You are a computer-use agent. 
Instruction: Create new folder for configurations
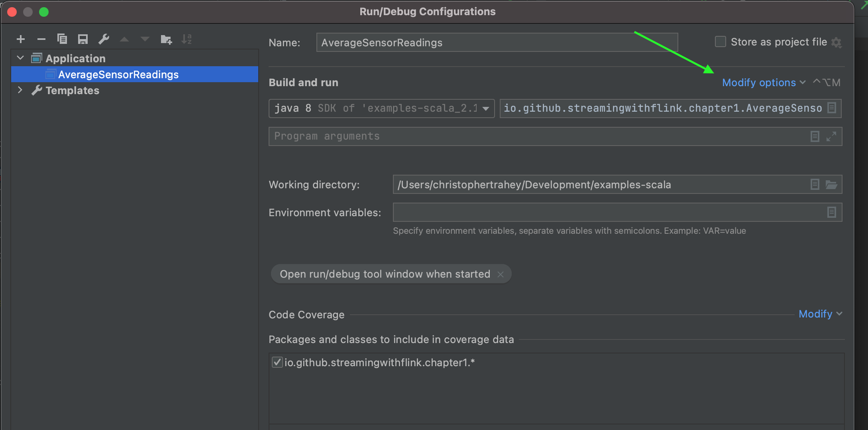[x=166, y=39]
